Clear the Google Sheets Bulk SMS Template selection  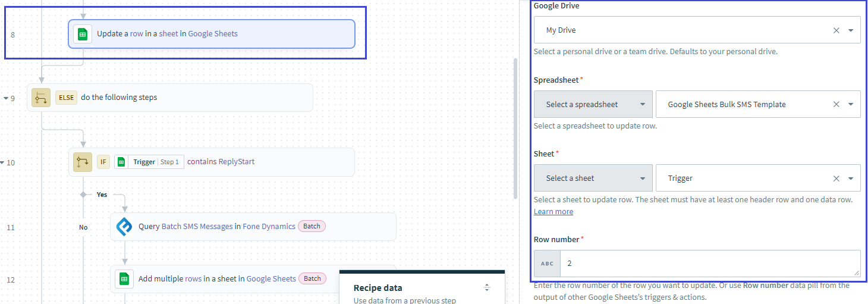pyautogui.click(x=836, y=104)
